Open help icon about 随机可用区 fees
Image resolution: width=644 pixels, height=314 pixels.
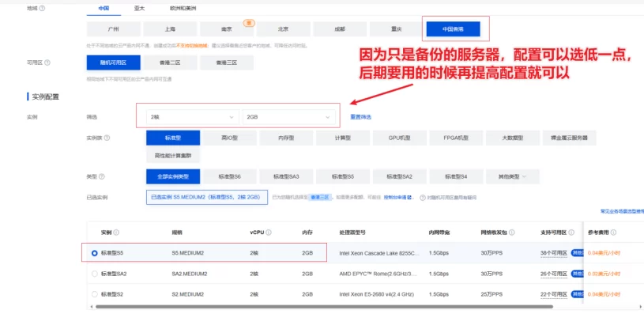coord(423,198)
